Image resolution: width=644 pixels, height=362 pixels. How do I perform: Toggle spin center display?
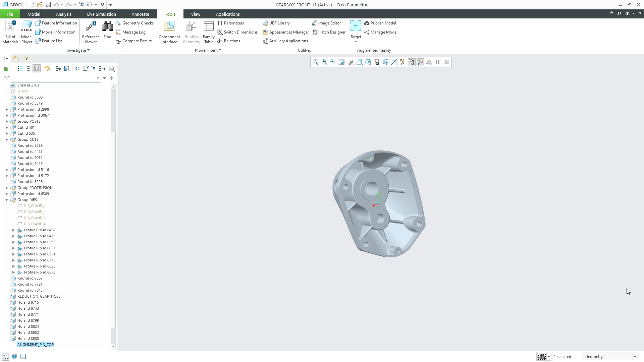pyautogui.click(x=420, y=62)
